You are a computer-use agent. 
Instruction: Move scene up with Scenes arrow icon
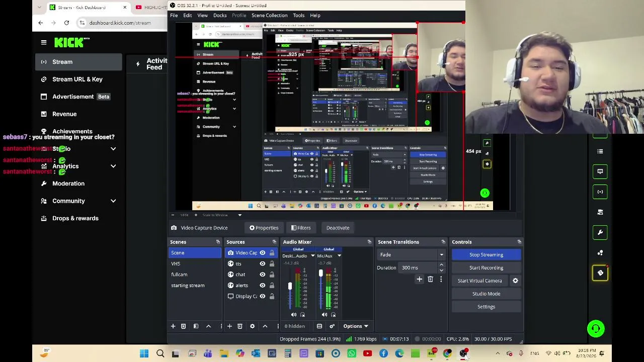pos(208,326)
